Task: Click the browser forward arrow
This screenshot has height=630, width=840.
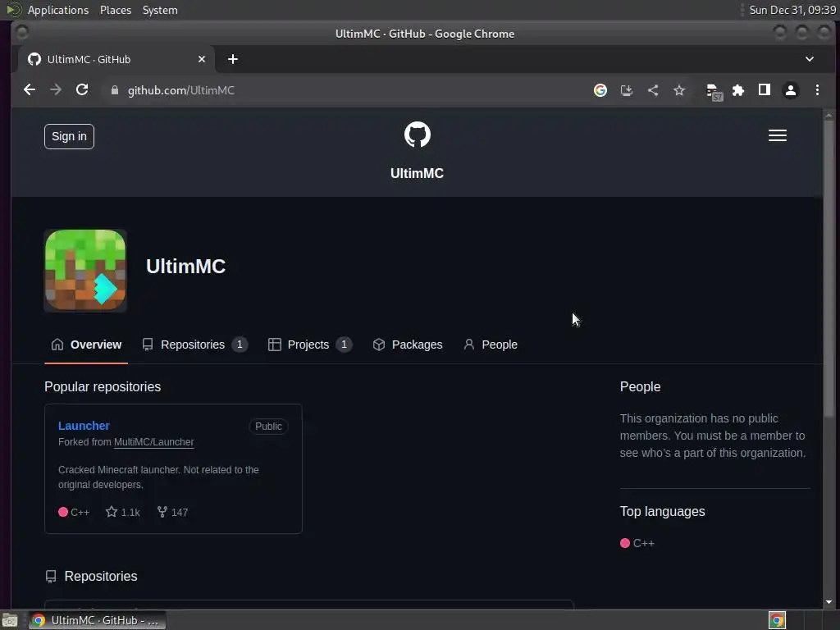Action: [x=56, y=90]
